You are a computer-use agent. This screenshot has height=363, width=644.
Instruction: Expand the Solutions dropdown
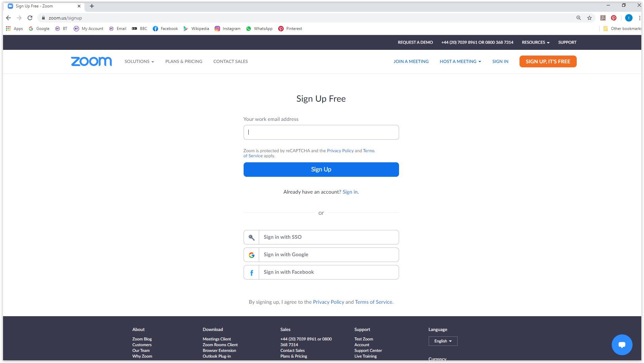point(139,61)
